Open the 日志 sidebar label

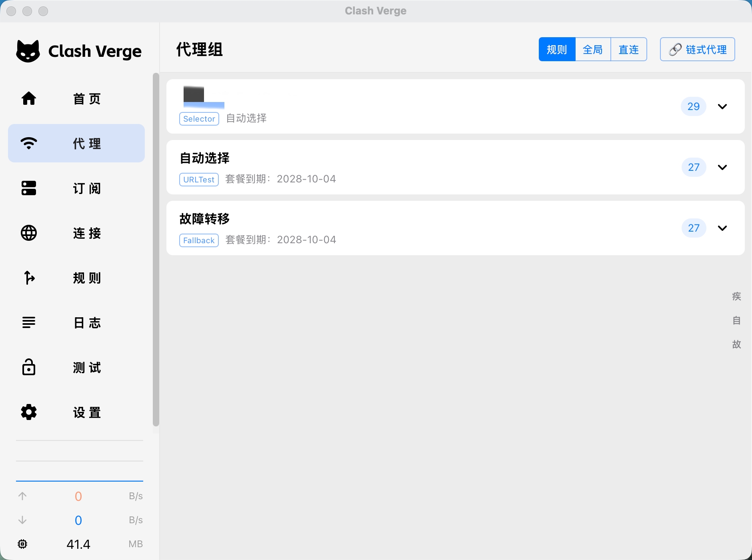click(x=87, y=322)
